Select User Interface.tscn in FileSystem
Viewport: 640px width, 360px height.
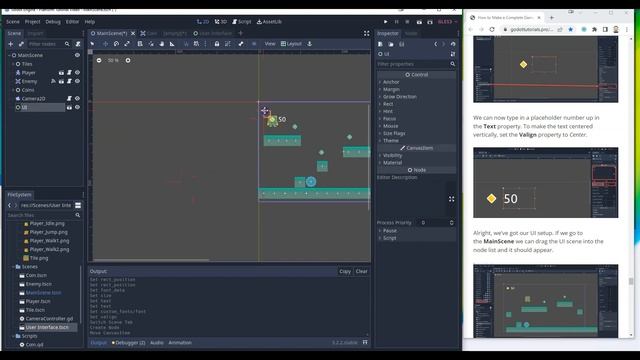tap(47, 327)
